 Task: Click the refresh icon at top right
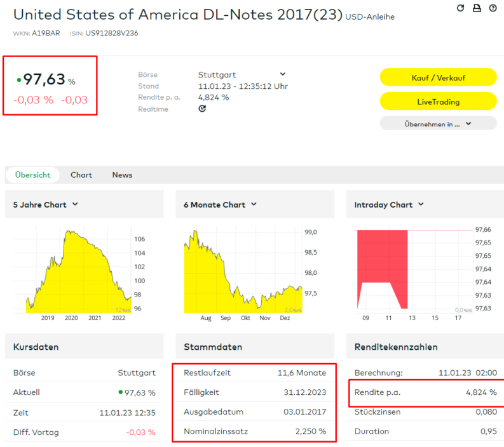pos(461,8)
